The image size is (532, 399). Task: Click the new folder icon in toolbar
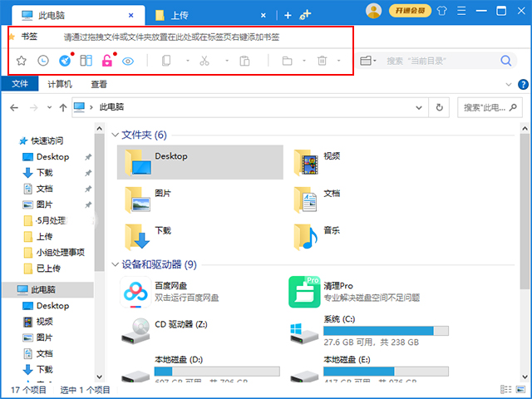287,61
